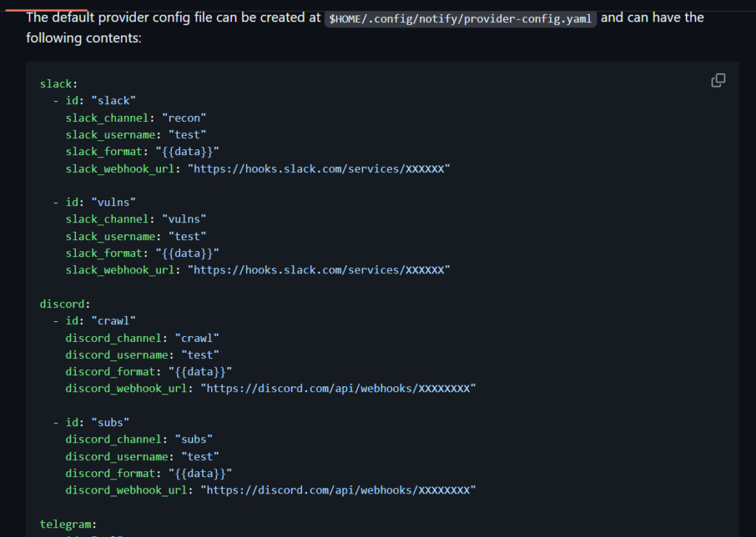Click the "slack:" top-level key

click(59, 84)
